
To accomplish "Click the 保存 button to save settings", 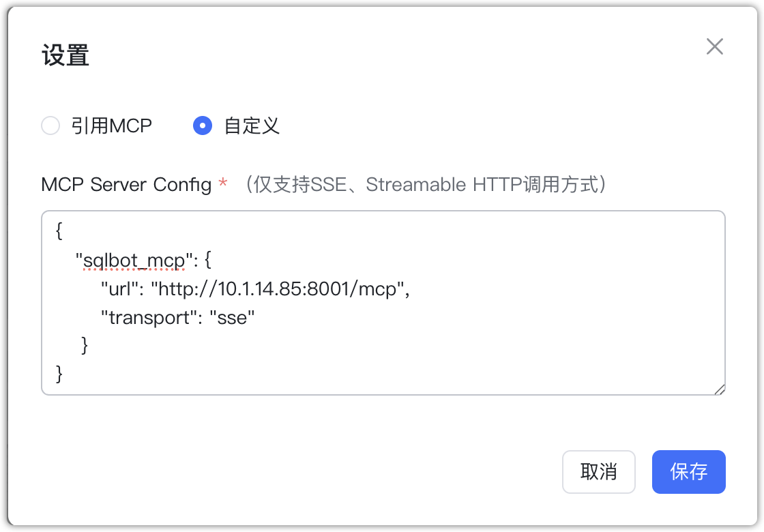I will (688, 472).
